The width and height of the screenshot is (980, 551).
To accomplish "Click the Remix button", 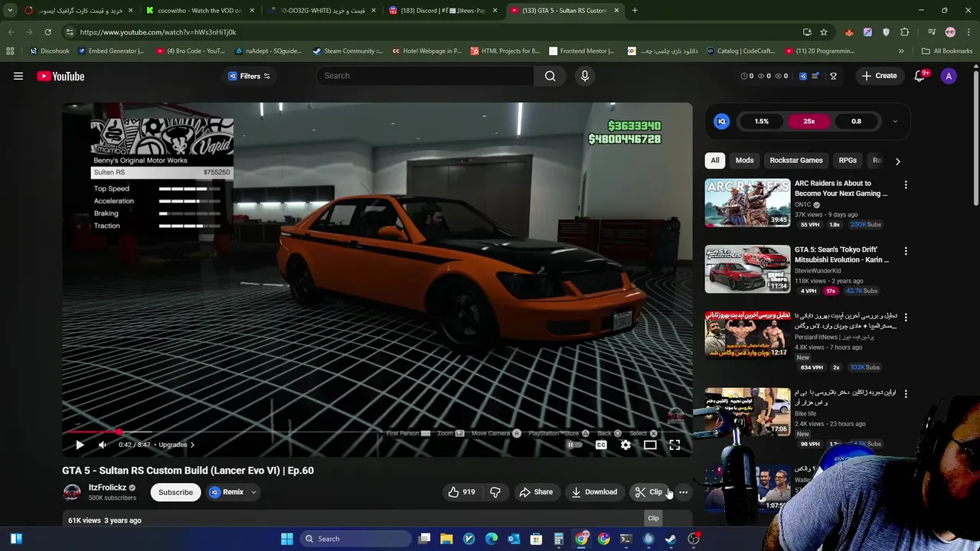I will (226, 492).
